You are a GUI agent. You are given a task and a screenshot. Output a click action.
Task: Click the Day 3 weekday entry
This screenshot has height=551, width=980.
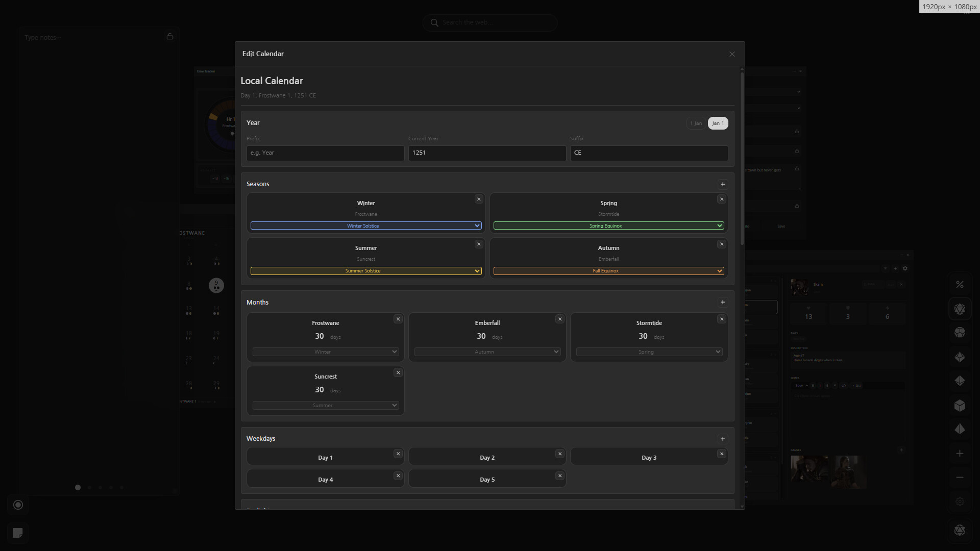pyautogui.click(x=648, y=458)
